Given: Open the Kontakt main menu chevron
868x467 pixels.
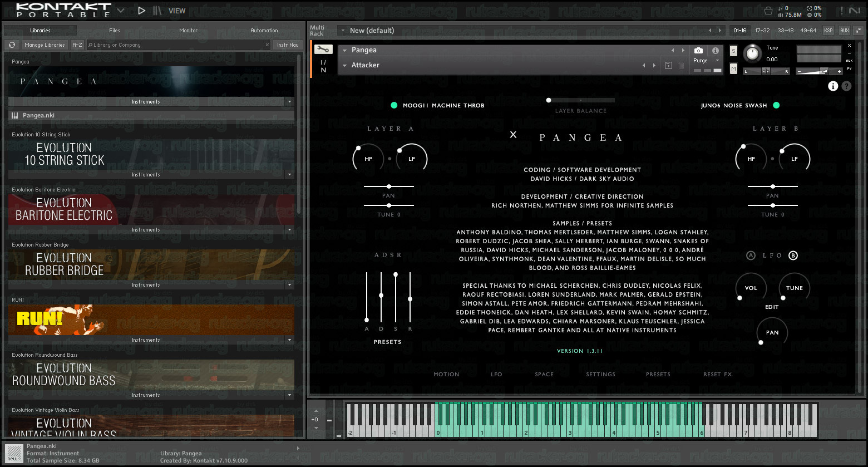Looking at the screenshot, I should 122,11.
